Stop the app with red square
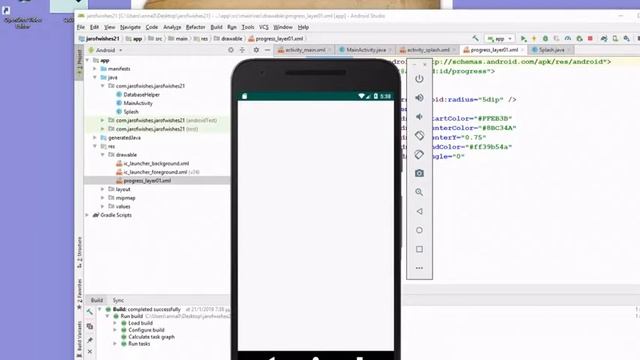The image size is (640, 360). [590, 38]
